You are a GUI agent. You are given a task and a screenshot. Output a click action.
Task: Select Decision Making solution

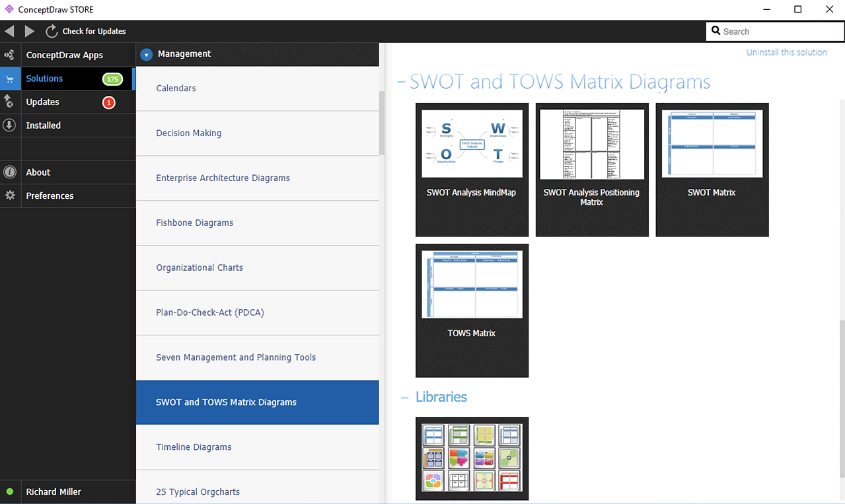tap(258, 133)
